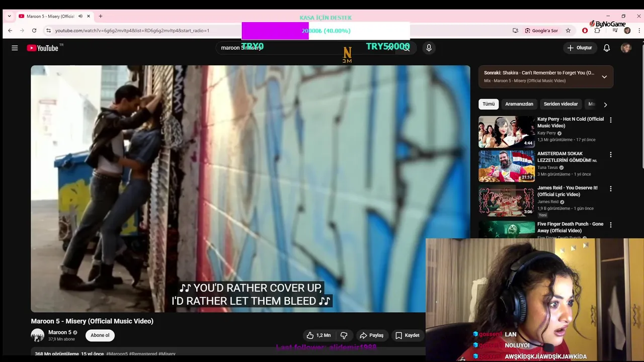Go back with the browser back arrow
Image resolution: width=644 pixels, height=362 pixels.
pyautogui.click(x=10, y=31)
